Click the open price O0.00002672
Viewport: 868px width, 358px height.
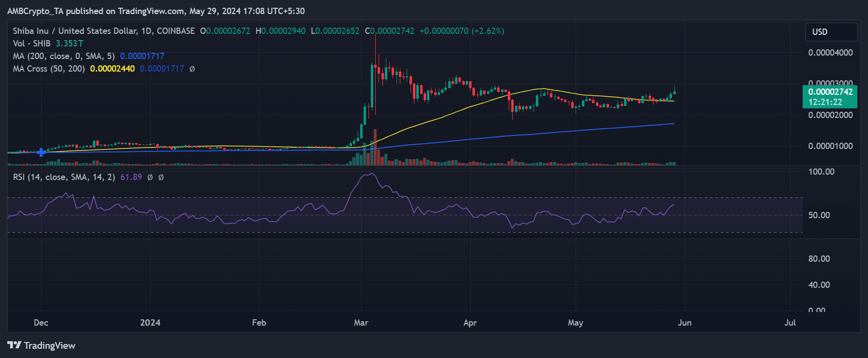[225, 31]
